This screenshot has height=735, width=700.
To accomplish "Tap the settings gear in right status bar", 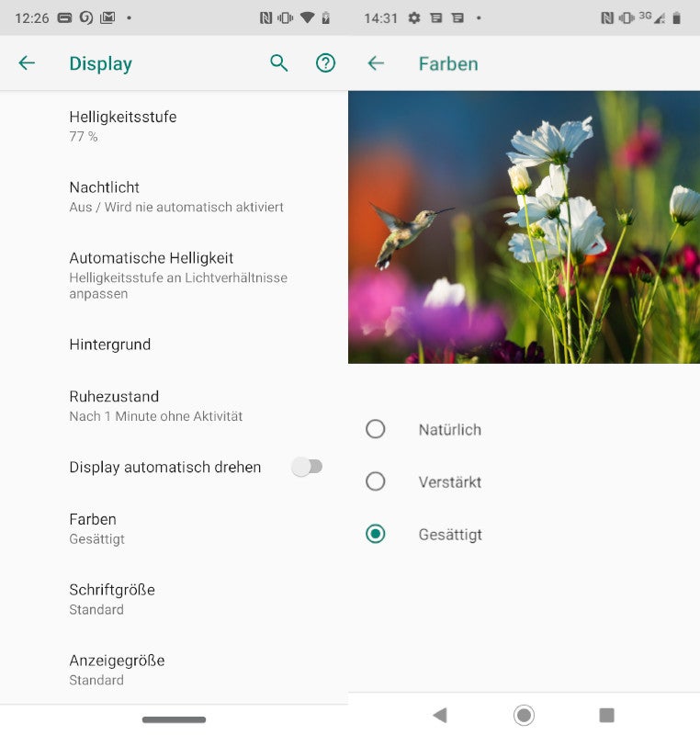I will pyautogui.click(x=414, y=17).
